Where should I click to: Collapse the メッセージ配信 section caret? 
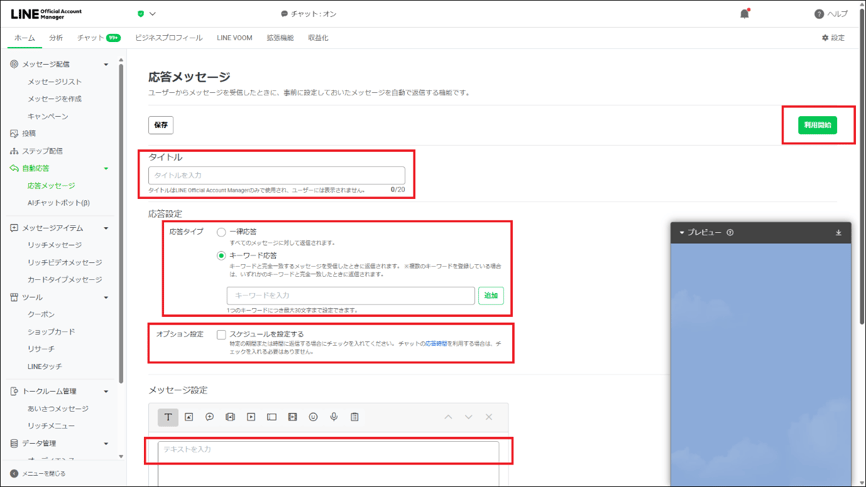point(106,65)
